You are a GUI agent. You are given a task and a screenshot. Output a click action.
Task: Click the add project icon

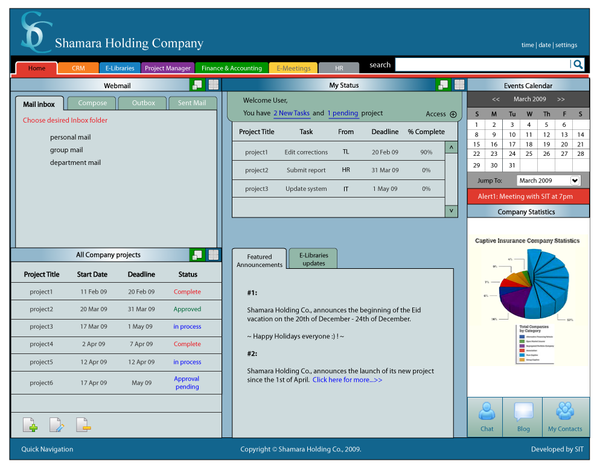(30, 425)
